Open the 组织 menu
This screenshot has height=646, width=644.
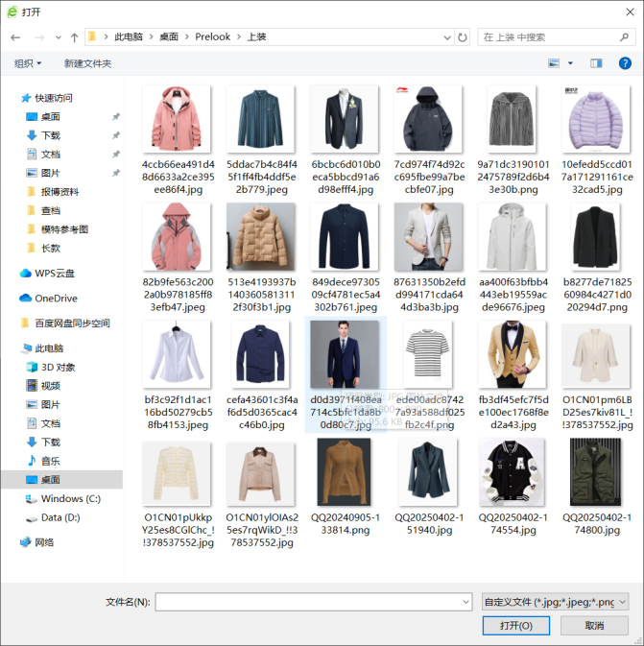pos(28,63)
